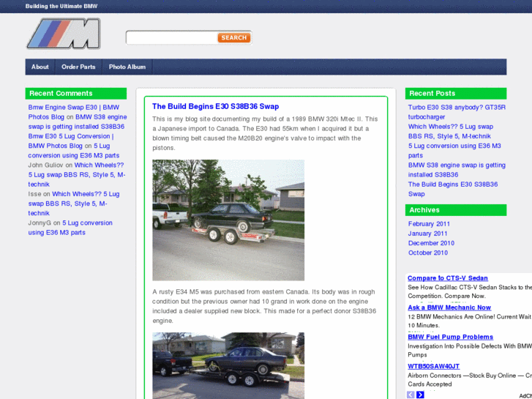Click the BMW Fuel Pump Problems ad
This screenshot has width=532, height=399.
pos(450,337)
